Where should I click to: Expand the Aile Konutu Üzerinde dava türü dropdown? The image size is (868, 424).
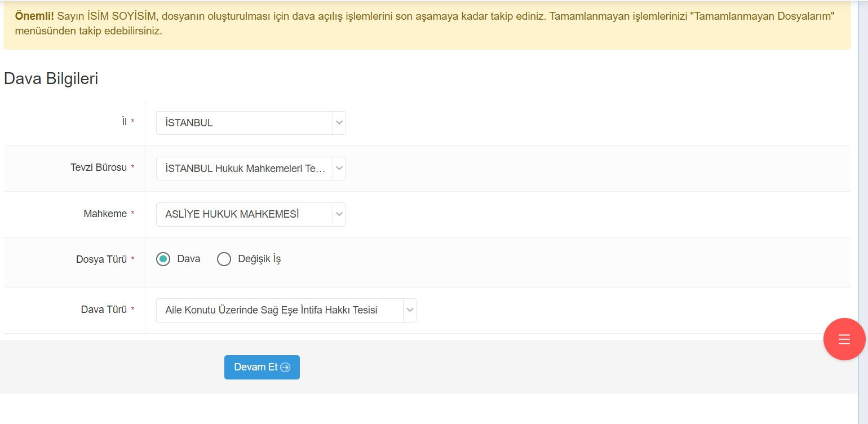[280, 310]
